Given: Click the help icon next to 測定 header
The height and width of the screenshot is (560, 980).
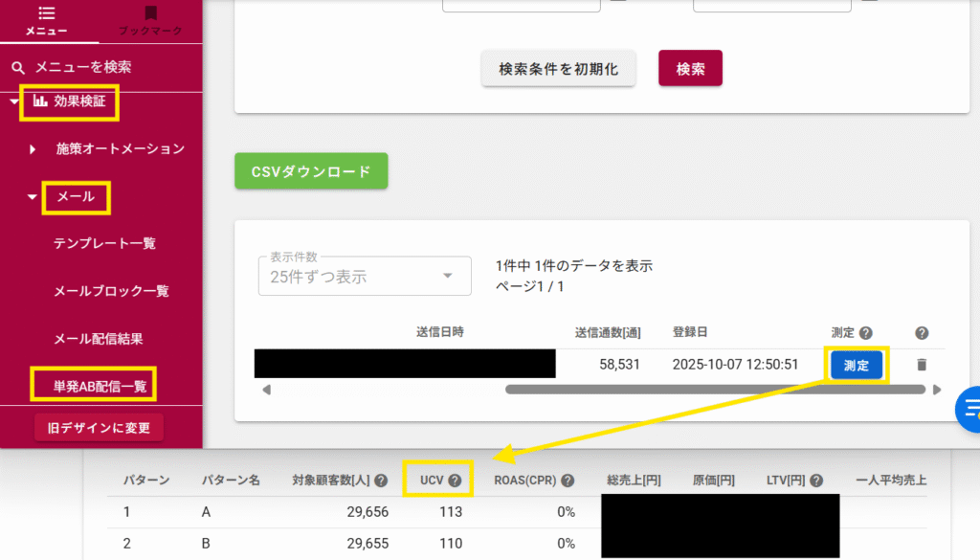Looking at the screenshot, I should (865, 333).
